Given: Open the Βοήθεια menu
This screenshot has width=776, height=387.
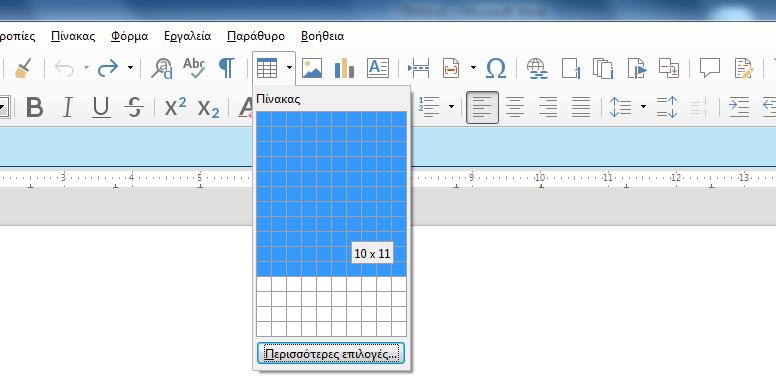Looking at the screenshot, I should [322, 36].
